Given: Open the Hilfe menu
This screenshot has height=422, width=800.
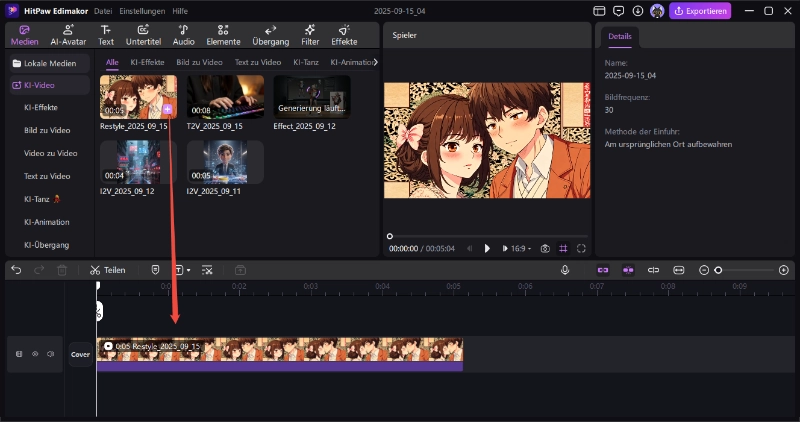Looking at the screenshot, I should 180,11.
